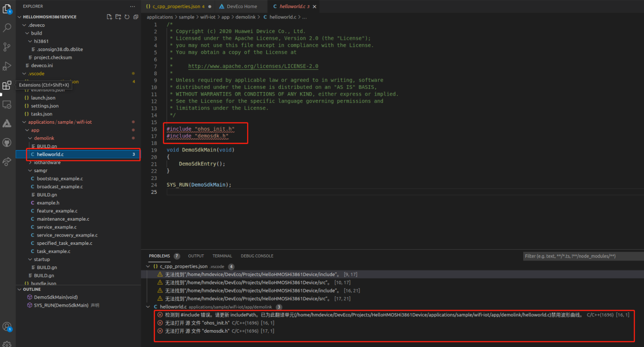Click line 16 include "ohos_init.h" in editor
644x347 pixels.
coord(200,129)
